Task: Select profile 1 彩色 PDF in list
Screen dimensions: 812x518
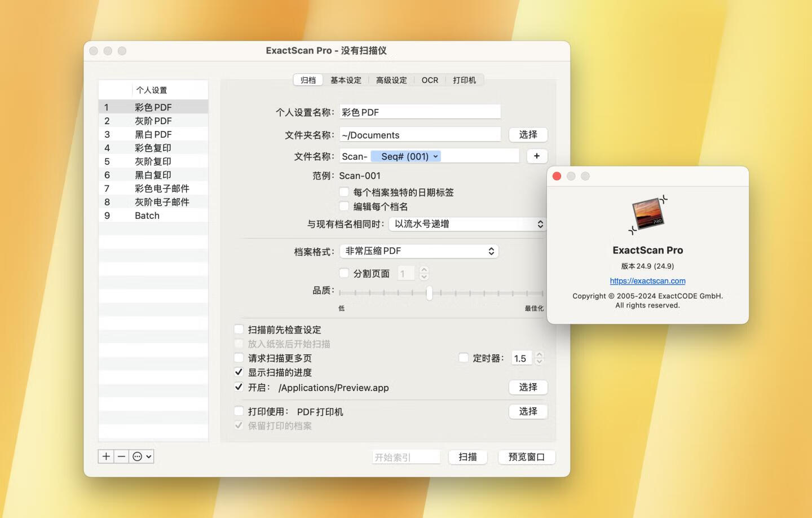Action: point(153,107)
